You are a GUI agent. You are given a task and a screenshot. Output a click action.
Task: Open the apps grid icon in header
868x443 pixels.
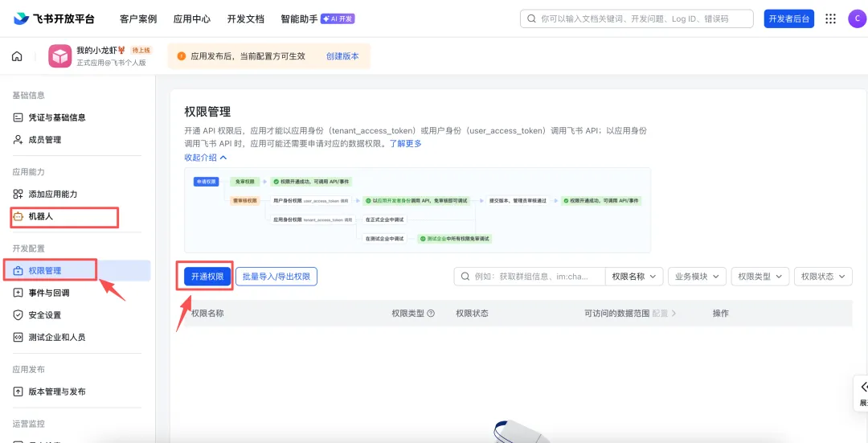pyautogui.click(x=830, y=18)
